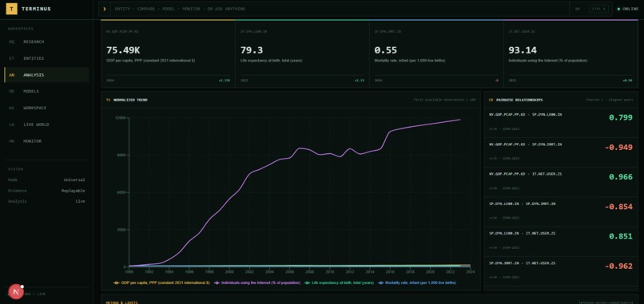Click the 79.3 life expectancy value
This screenshot has height=304, width=644.
(x=252, y=50)
